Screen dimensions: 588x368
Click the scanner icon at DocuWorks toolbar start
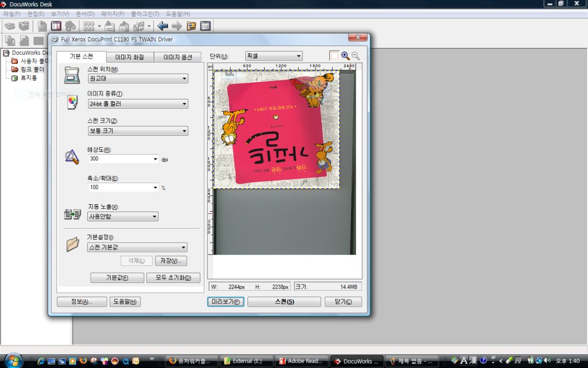coord(10,26)
